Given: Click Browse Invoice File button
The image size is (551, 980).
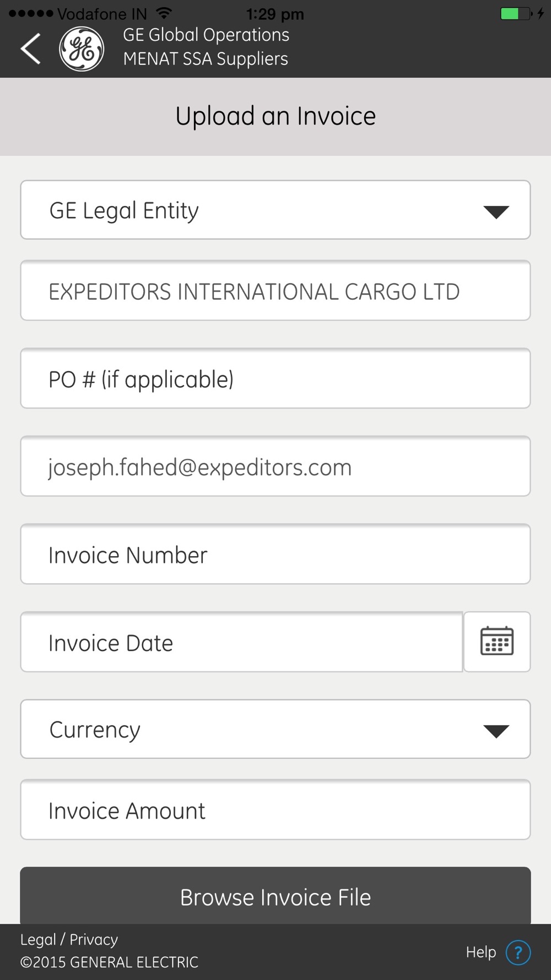Looking at the screenshot, I should [275, 896].
